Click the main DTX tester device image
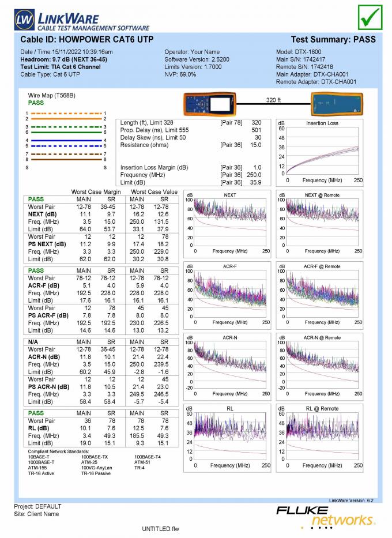The width and height of the screenshot is (392, 538). pyautogui.click(x=210, y=106)
